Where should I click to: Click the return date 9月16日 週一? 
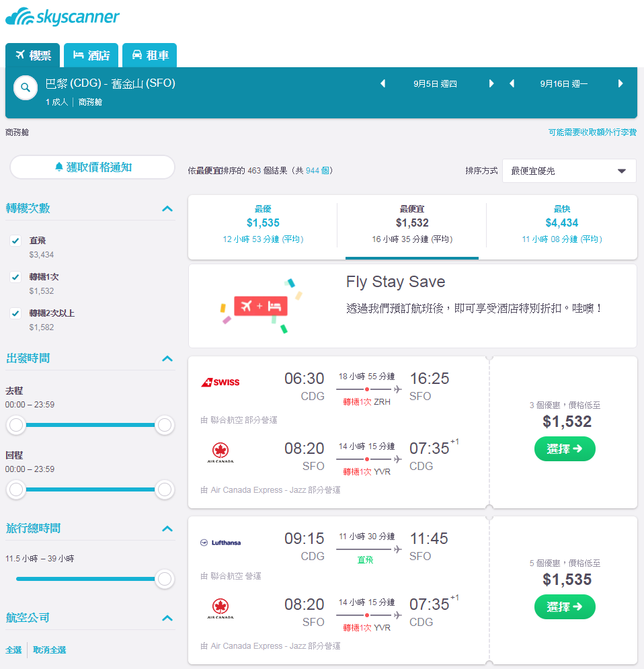click(x=564, y=83)
